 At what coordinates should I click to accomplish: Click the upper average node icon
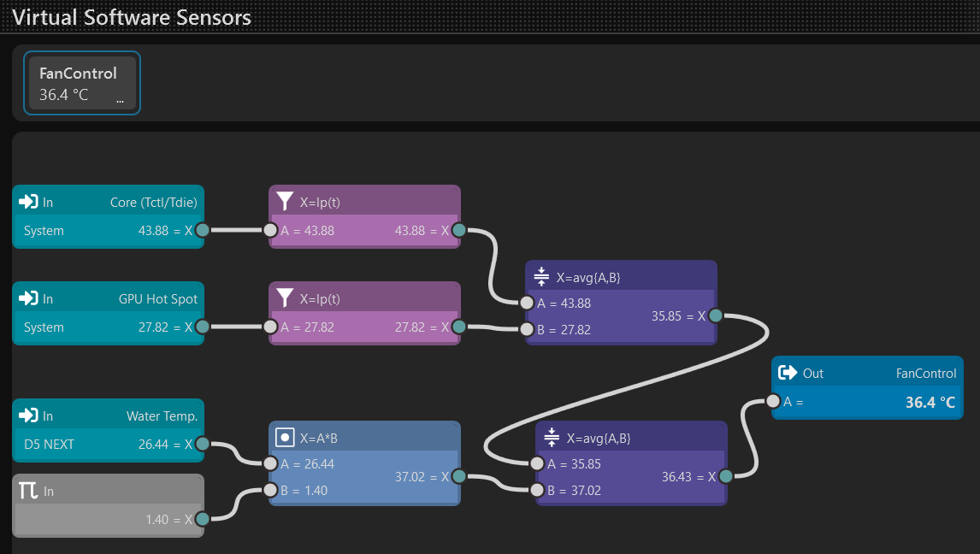(x=540, y=277)
